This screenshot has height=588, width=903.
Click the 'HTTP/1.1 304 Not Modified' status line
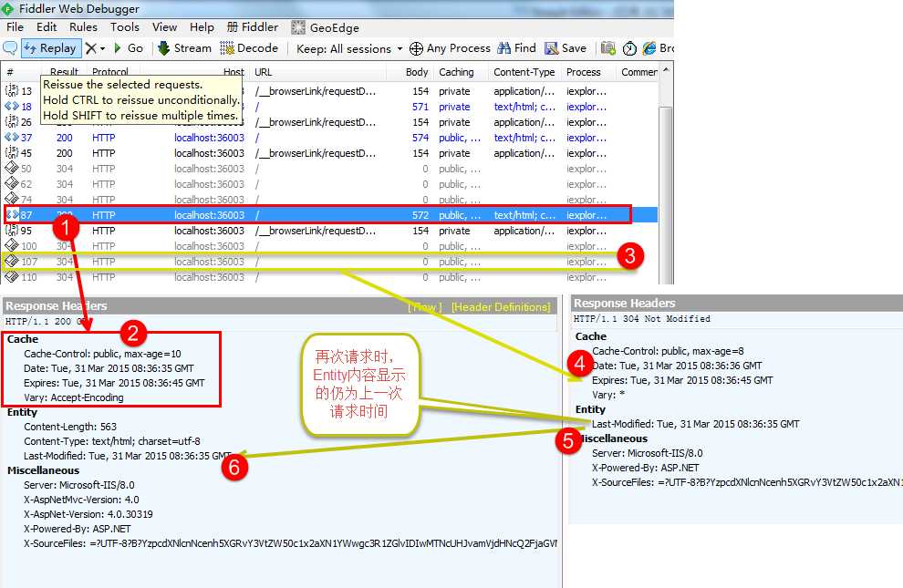(641, 319)
